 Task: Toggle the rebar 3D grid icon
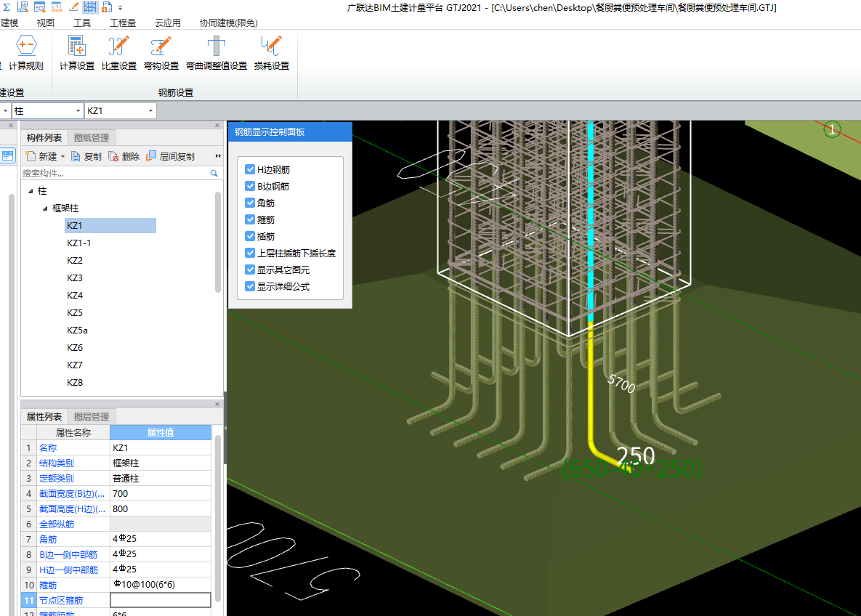click(x=91, y=7)
